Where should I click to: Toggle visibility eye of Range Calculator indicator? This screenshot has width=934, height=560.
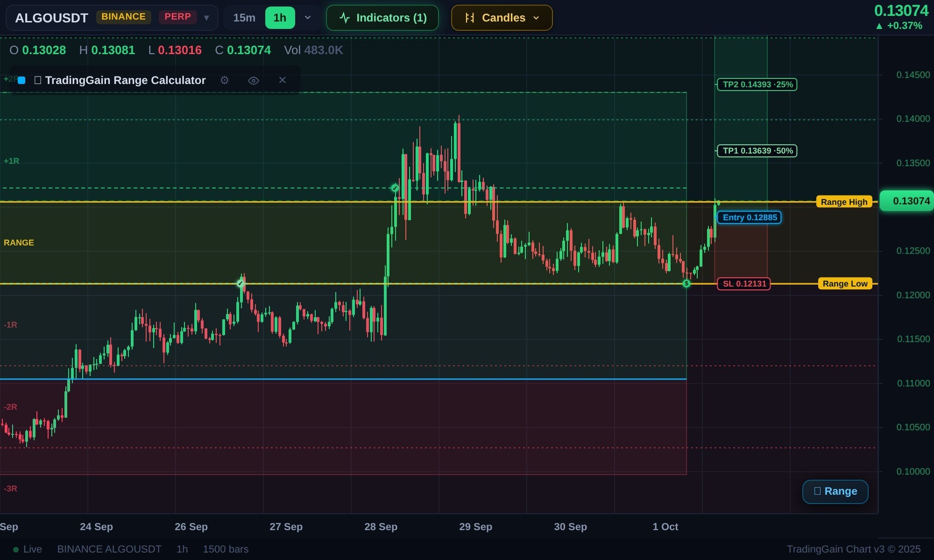pos(254,80)
